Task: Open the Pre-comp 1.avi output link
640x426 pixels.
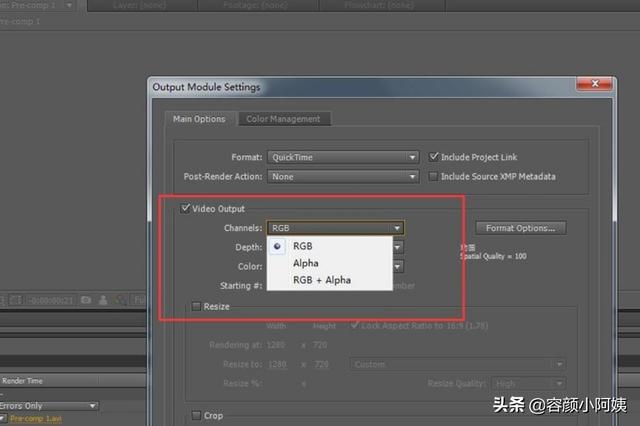Action: pos(36,418)
